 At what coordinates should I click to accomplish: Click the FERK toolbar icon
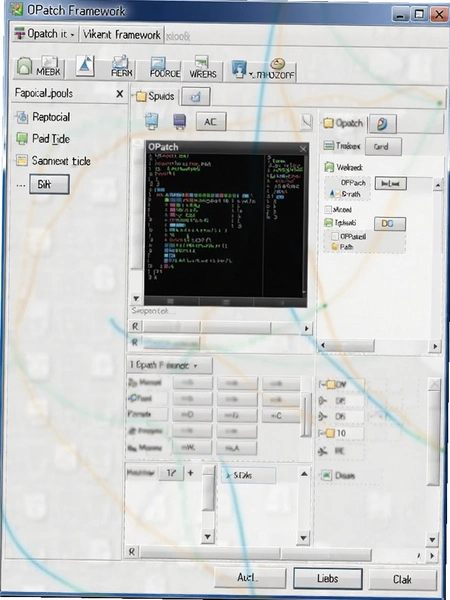click(122, 67)
